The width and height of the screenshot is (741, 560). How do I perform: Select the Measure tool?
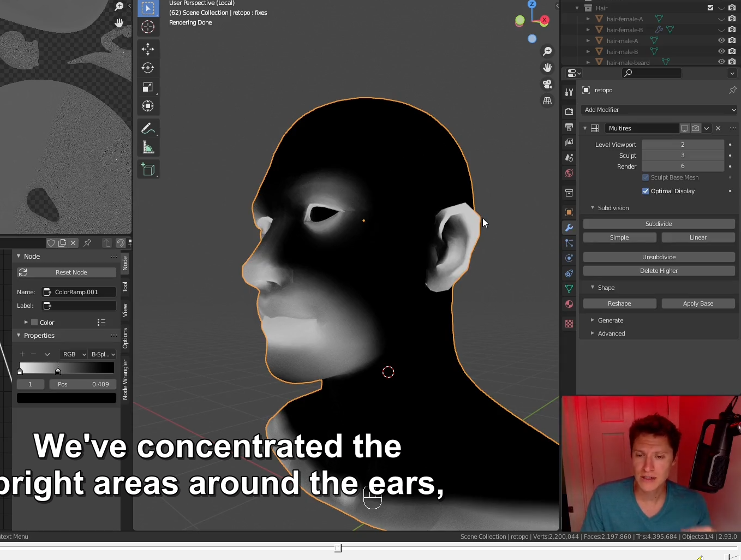click(x=148, y=147)
